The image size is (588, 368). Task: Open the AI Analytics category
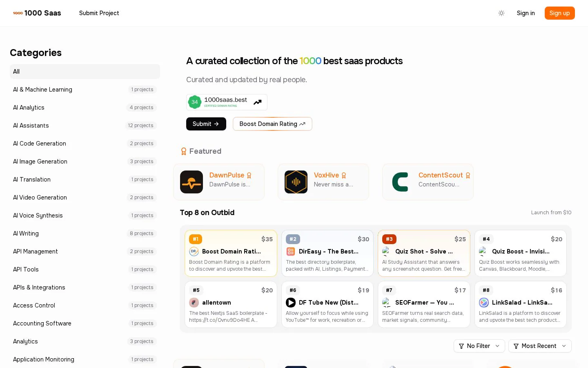pos(85,108)
